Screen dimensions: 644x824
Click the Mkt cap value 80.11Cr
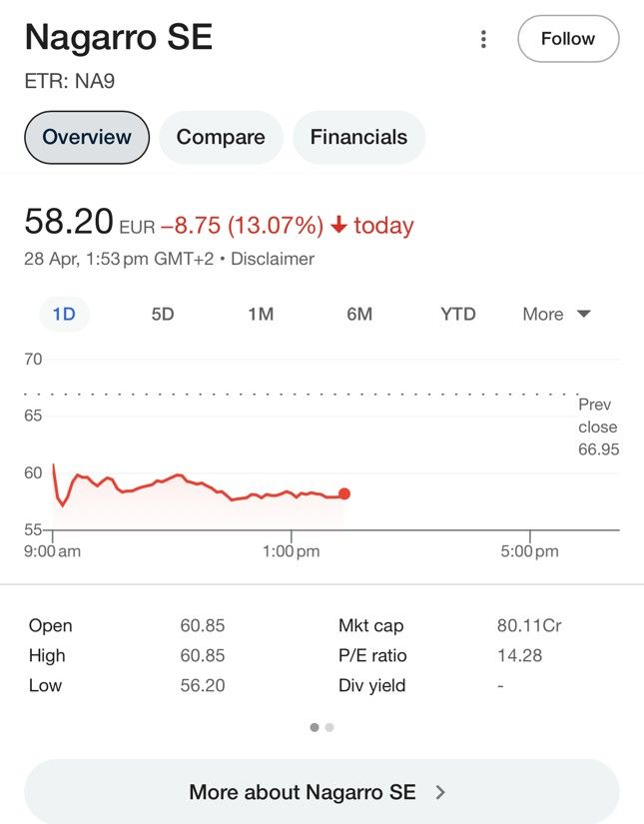click(x=528, y=626)
